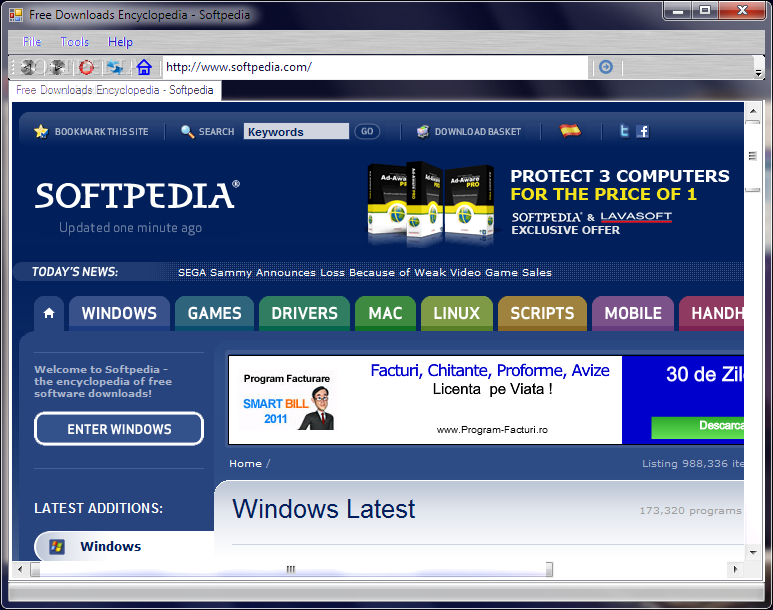
Task: Select Windows under Latest Additions
Action: tap(110, 546)
